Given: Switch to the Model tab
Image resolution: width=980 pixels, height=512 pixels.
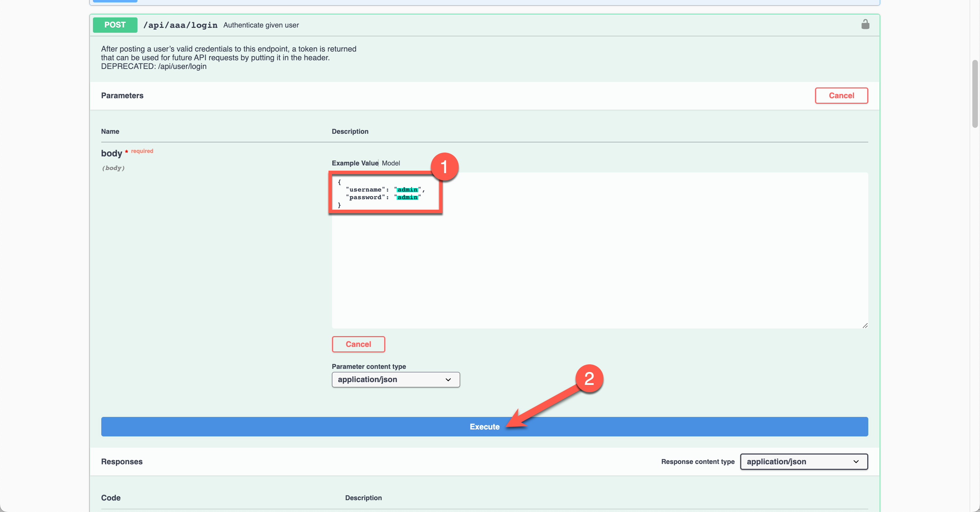Looking at the screenshot, I should pyautogui.click(x=391, y=163).
